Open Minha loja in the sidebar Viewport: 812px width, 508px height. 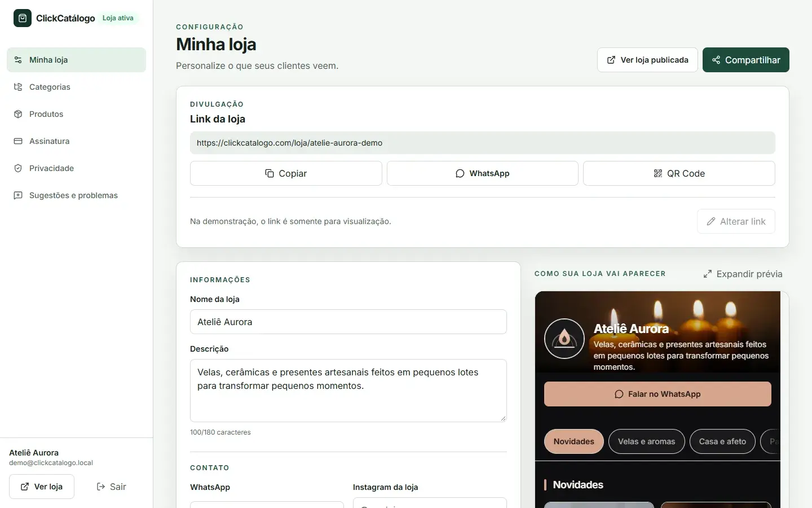click(76, 60)
